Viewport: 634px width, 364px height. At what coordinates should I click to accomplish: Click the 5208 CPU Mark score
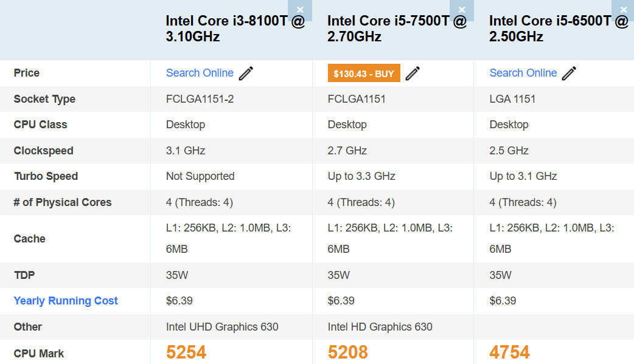coord(348,352)
